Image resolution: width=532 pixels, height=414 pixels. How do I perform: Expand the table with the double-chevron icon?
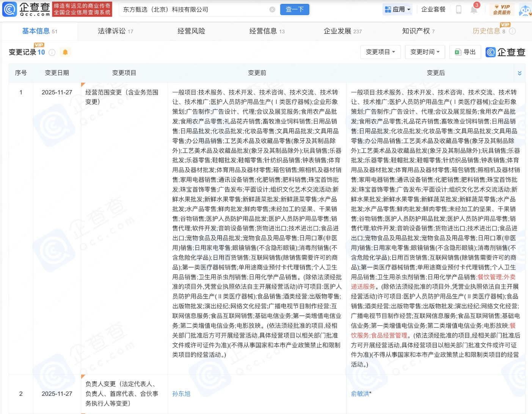(x=519, y=73)
